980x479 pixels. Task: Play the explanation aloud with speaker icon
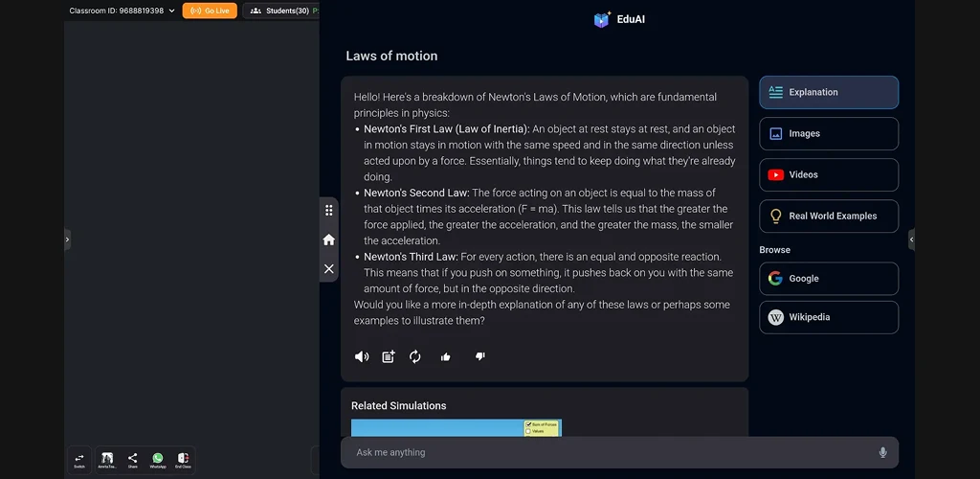361,356
